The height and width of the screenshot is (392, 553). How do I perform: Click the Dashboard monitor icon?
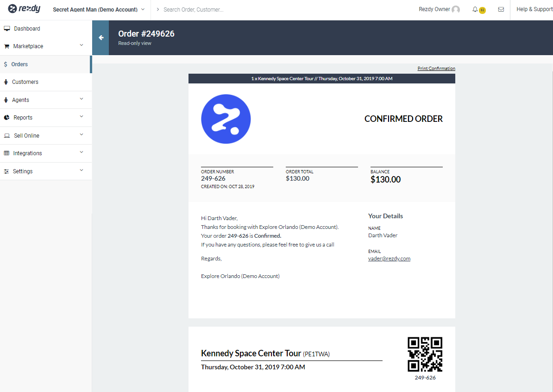point(6,29)
